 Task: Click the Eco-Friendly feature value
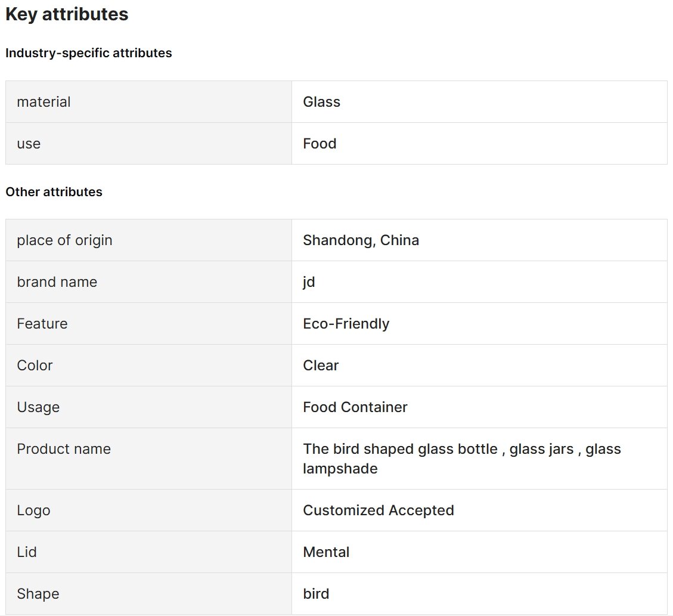[346, 323]
